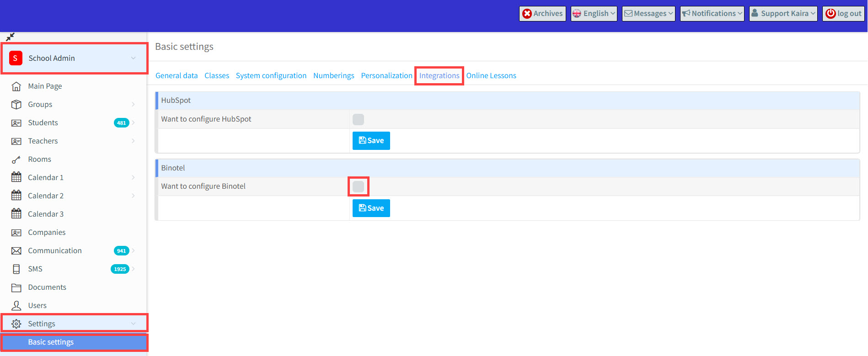This screenshot has height=356, width=868.
Task: Expand the Calendar 1 submenu chevron
Action: coord(133,177)
